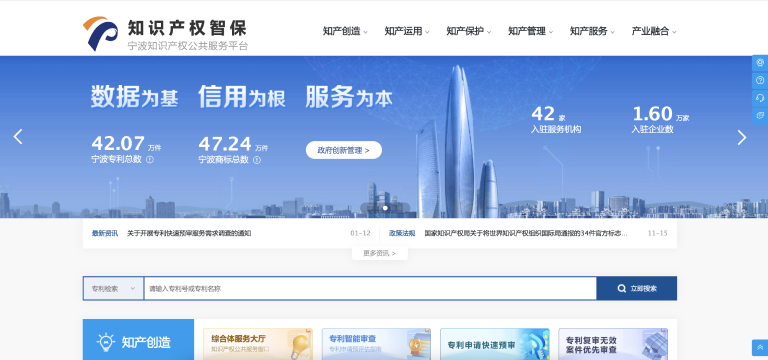This screenshot has height=360, width=768.
Task: Click the 47.24 万件 trademark total figure
Action: pos(233,144)
